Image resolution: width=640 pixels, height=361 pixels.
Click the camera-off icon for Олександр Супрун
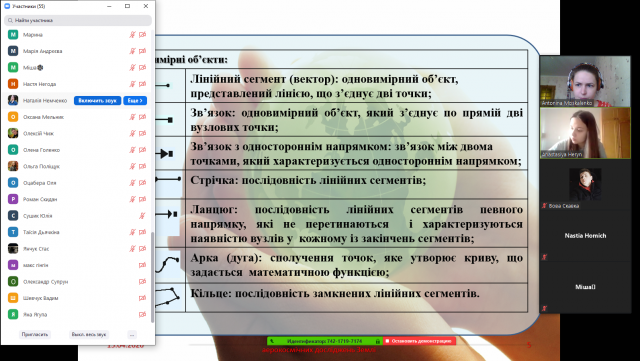point(142,282)
